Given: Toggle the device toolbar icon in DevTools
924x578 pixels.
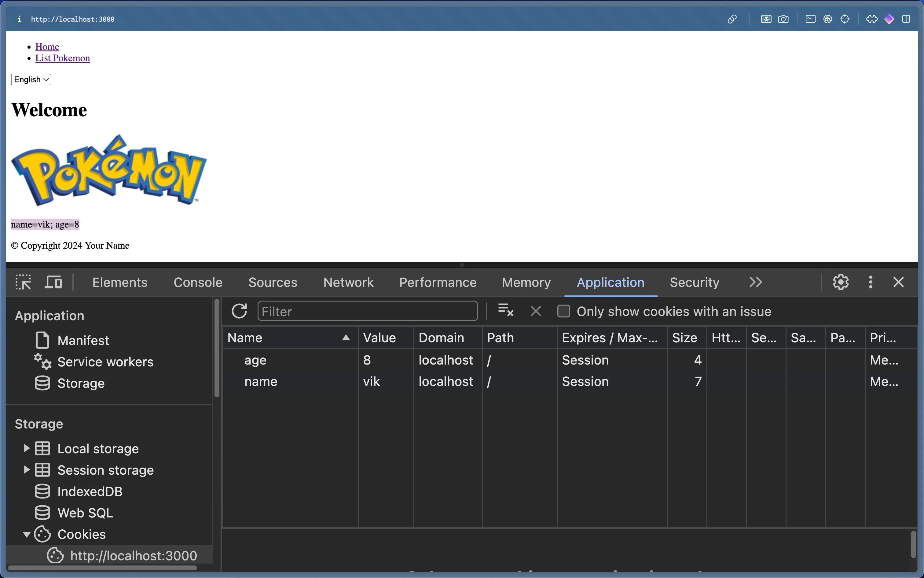Looking at the screenshot, I should 53,282.
